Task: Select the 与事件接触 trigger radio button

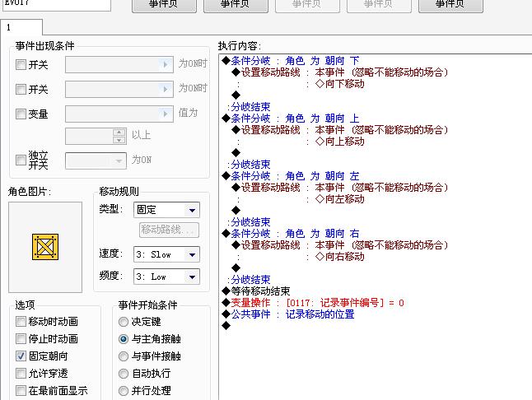Action: pyautogui.click(x=124, y=356)
